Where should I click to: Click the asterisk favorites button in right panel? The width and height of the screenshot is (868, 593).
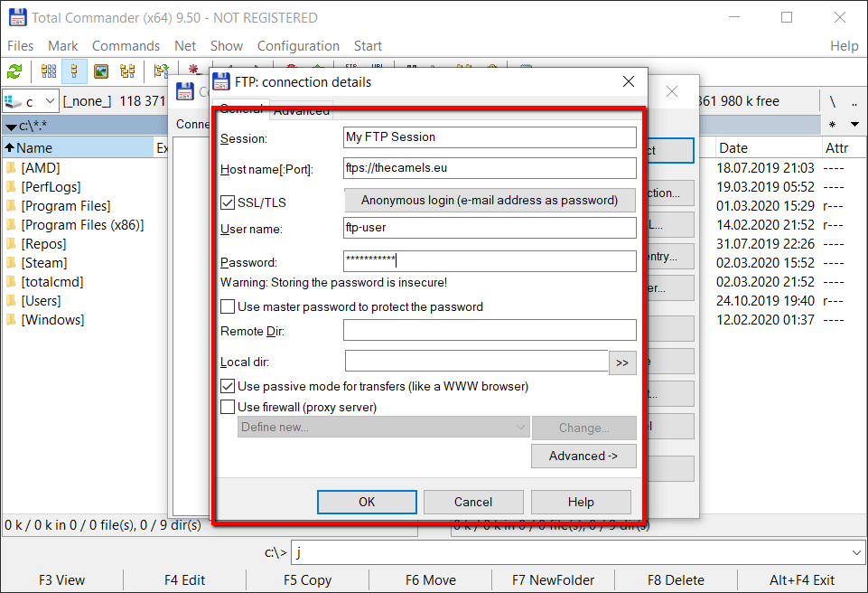(832, 125)
